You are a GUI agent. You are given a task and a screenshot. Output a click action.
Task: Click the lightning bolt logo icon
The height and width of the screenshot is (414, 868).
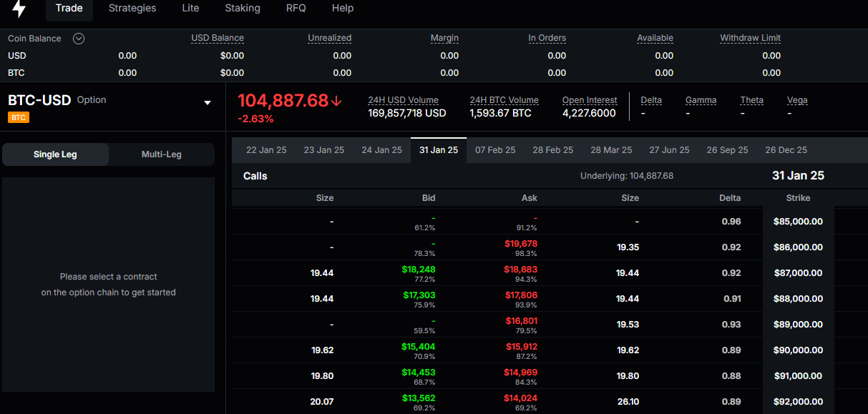click(x=19, y=9)
